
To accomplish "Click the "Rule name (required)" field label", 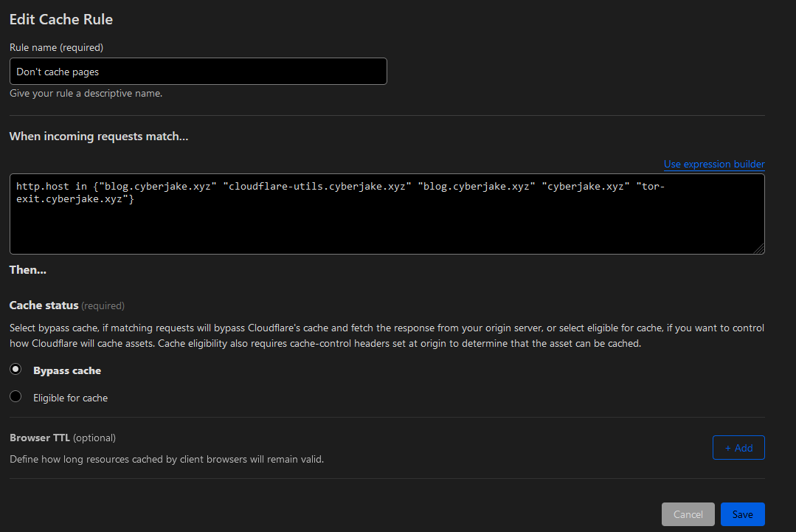I will pyautogui.click(x=56, y=47).
